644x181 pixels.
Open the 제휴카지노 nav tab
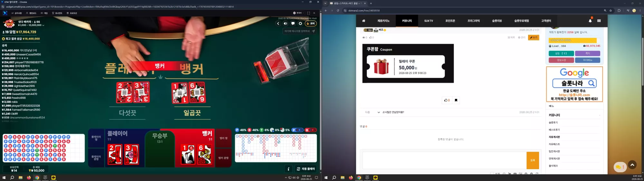click(383, 21)
